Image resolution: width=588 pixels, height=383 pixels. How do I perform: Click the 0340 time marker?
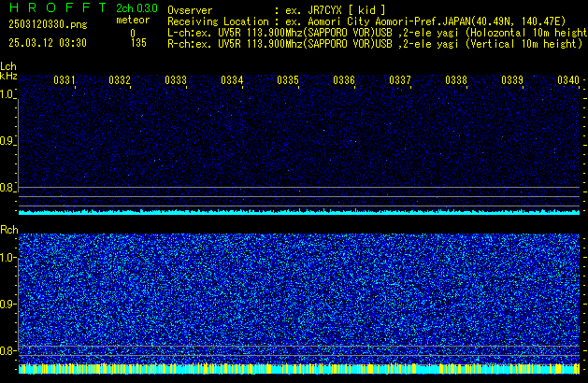[568, 80]
